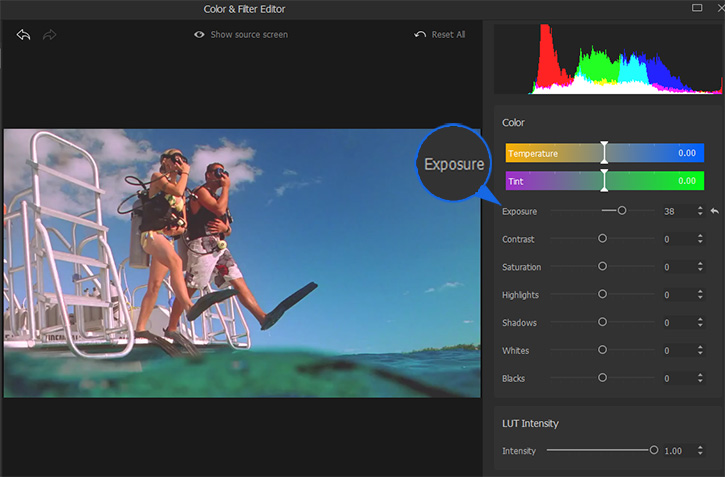Click the LUT Intensity slider handle
725x477 pixels.
click(x=654, y=450)
